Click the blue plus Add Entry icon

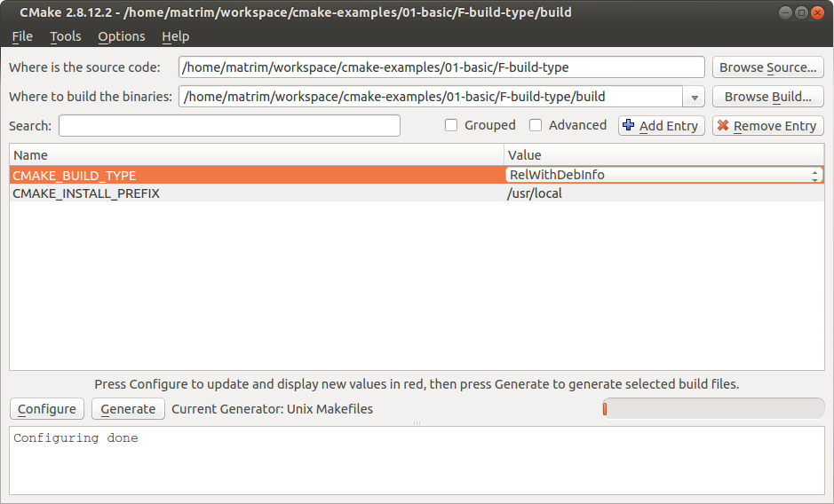tap(628, 125)
